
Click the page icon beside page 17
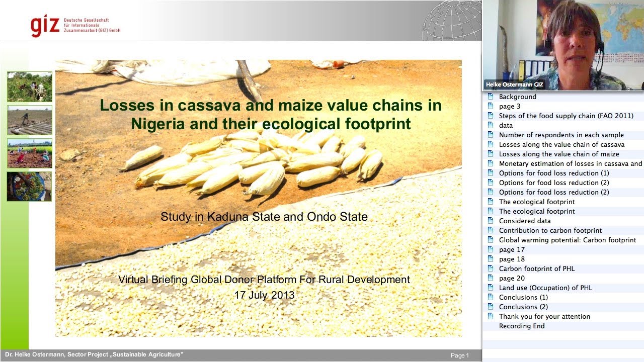[491, 249]
